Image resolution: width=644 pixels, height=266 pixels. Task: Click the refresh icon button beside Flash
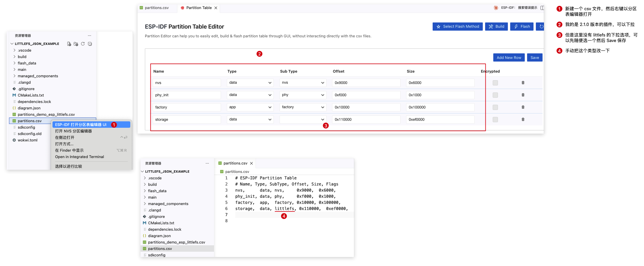click(540, 27)
